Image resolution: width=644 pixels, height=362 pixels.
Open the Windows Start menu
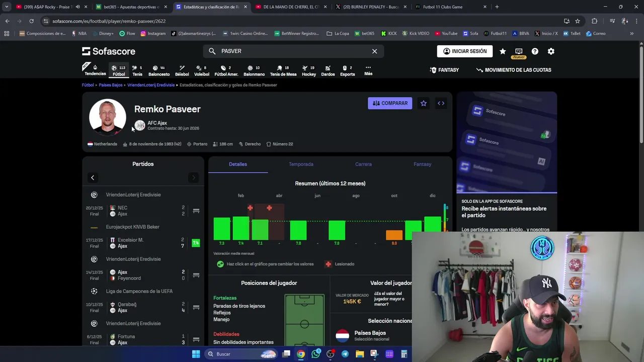pyautogui.click(x=196, y=354)
